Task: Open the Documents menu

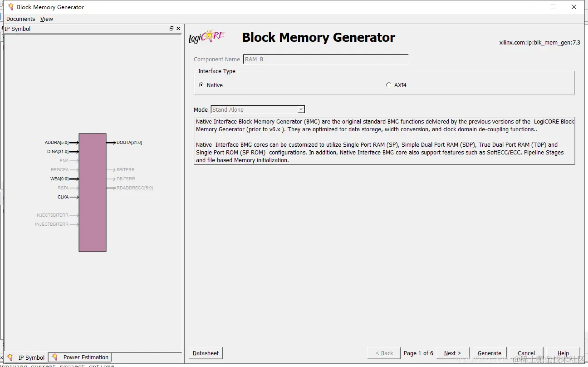Action: [20, 19]
